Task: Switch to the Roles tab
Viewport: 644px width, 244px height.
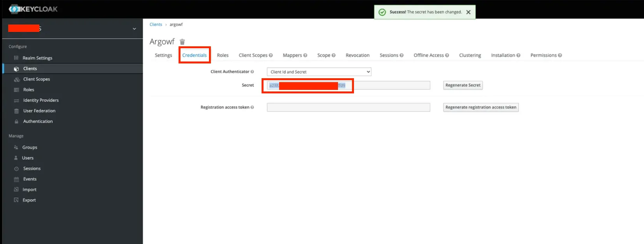Action: pos(223,55)
